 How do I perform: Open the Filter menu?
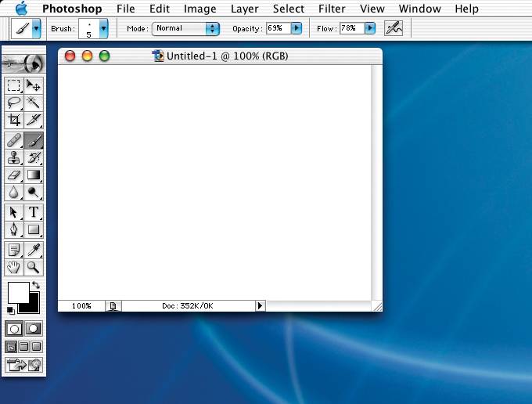tap(332, 9)
